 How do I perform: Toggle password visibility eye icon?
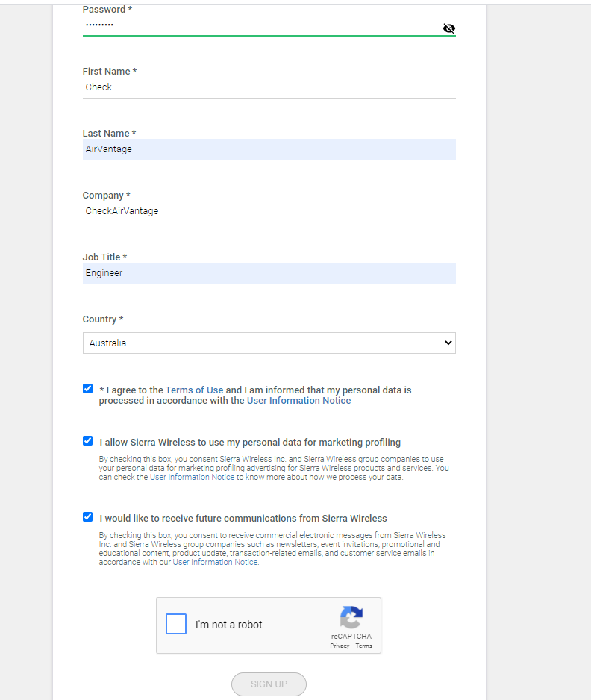[448, 28]
